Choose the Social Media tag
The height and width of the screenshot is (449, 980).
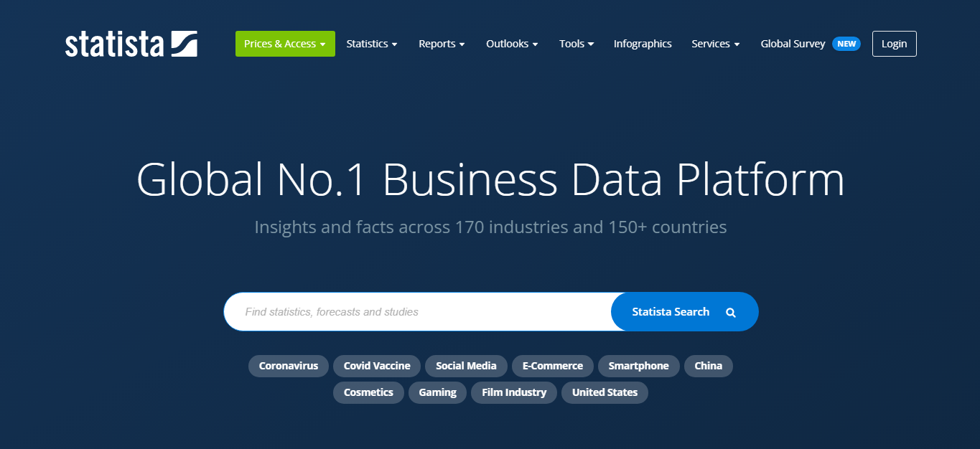click(466, 366)
